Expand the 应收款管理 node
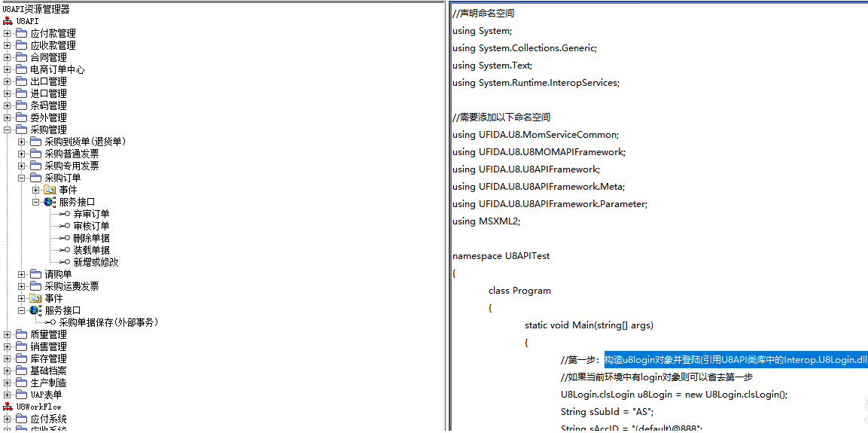868x433 pixels. 7,45
